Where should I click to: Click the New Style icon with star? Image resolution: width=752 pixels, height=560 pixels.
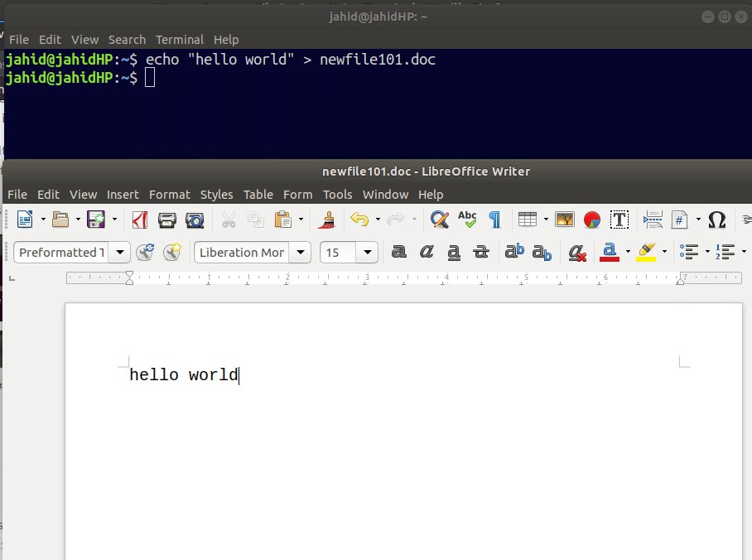pyautogui.click(x=172, y=252)
